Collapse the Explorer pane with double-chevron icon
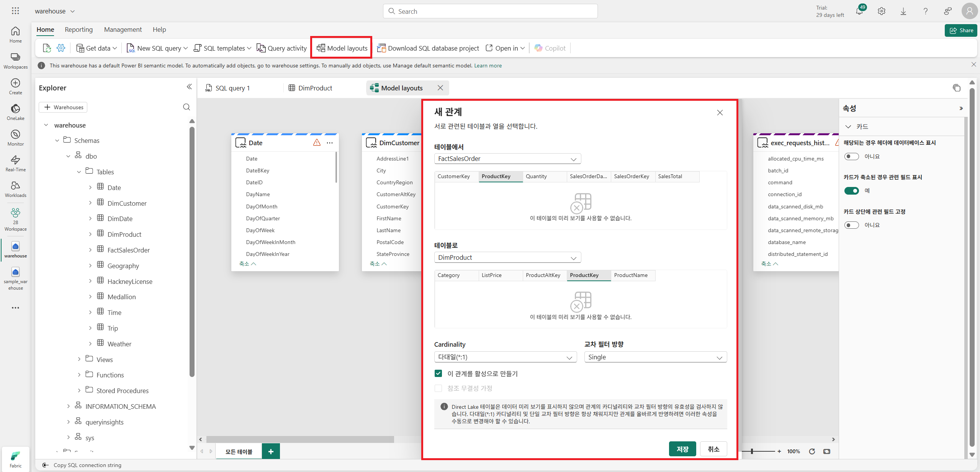The height and width of the screenshot is (472, 980). point(189,87)
